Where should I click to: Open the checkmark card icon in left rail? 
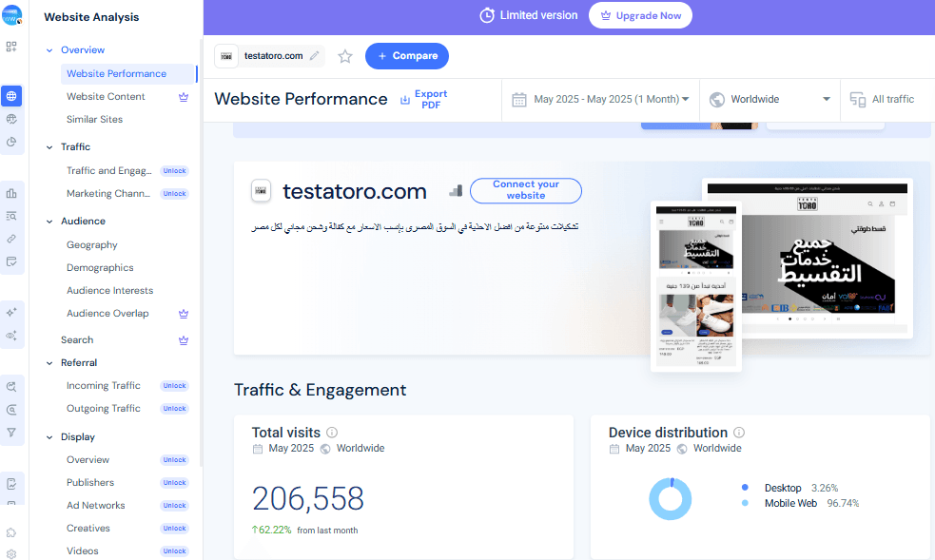coord(11,261)
